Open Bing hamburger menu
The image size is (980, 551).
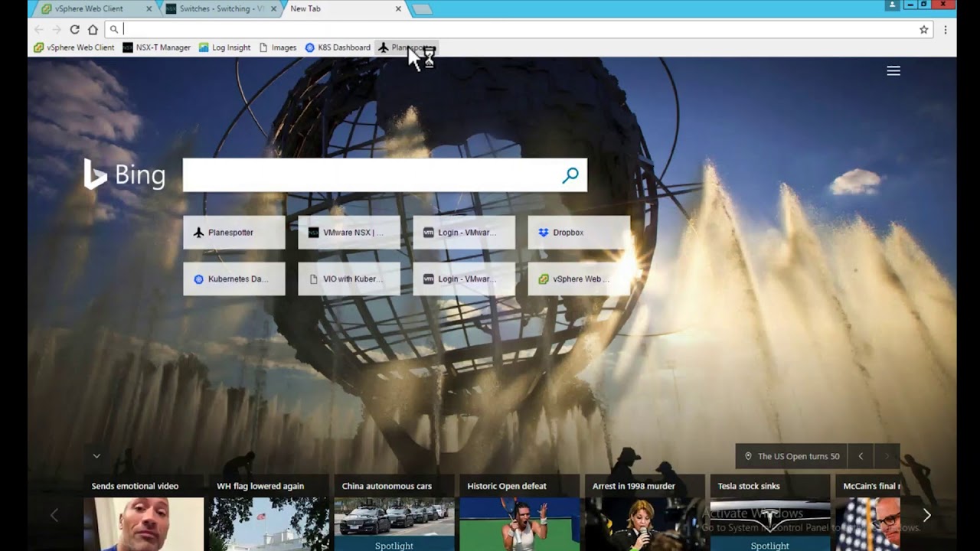tap(893, 71)
